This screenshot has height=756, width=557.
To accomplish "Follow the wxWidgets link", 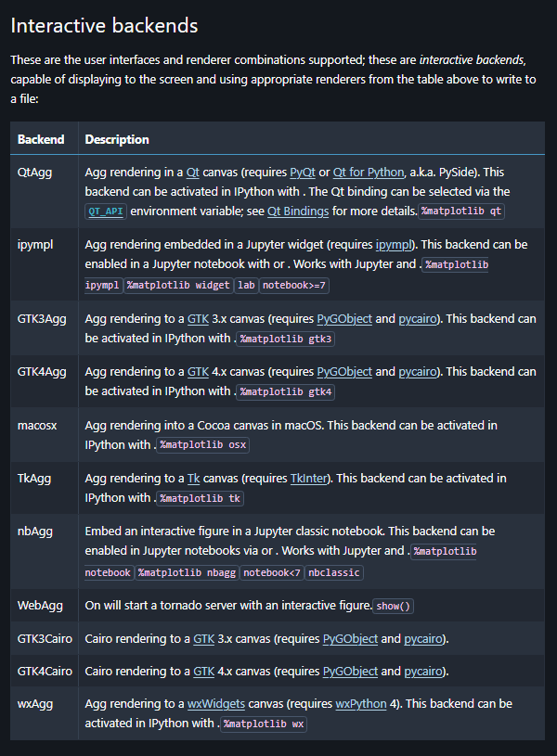I will tap(222, 703).
